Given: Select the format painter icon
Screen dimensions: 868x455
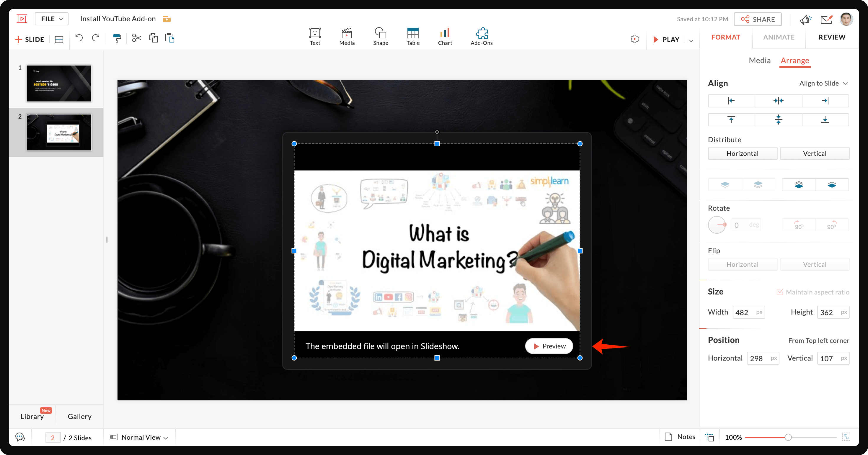Looking at the screenshot, I should (x=117, y=38).
